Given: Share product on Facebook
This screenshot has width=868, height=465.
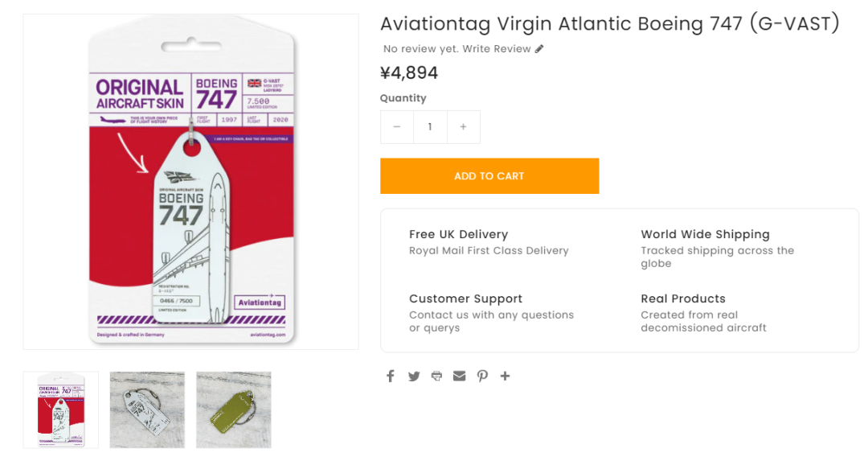Looking at the screenshot, I should [391, 376].
